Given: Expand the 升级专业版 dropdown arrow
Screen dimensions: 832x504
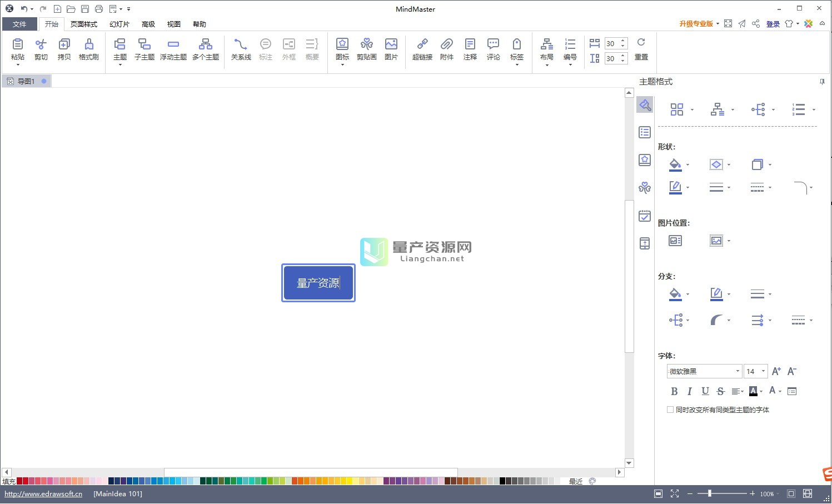Looking at the screenshot, I should click(x=718, y=23).
